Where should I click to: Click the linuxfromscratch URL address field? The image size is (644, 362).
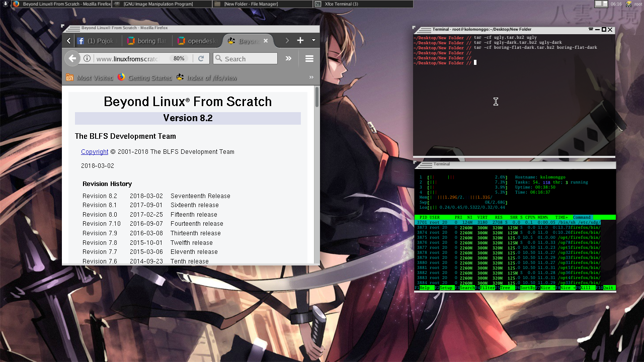click(x=128, y=59)
